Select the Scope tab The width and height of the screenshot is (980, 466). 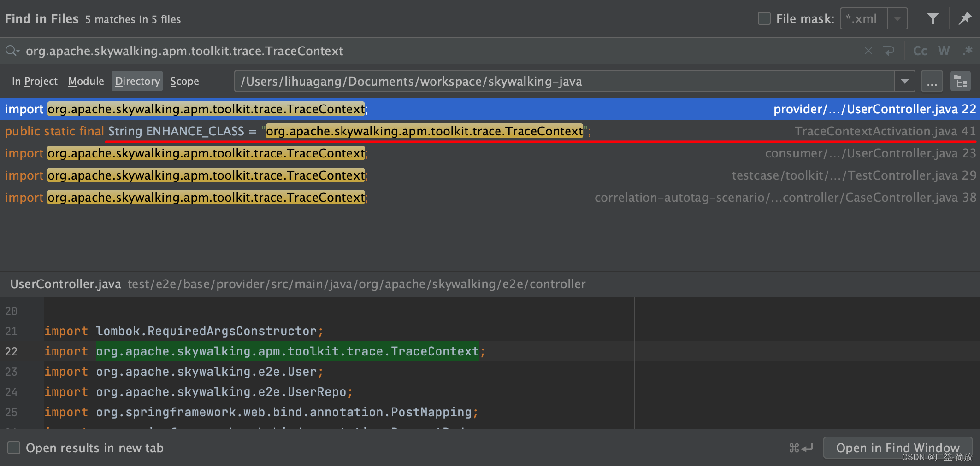(184, 81)
